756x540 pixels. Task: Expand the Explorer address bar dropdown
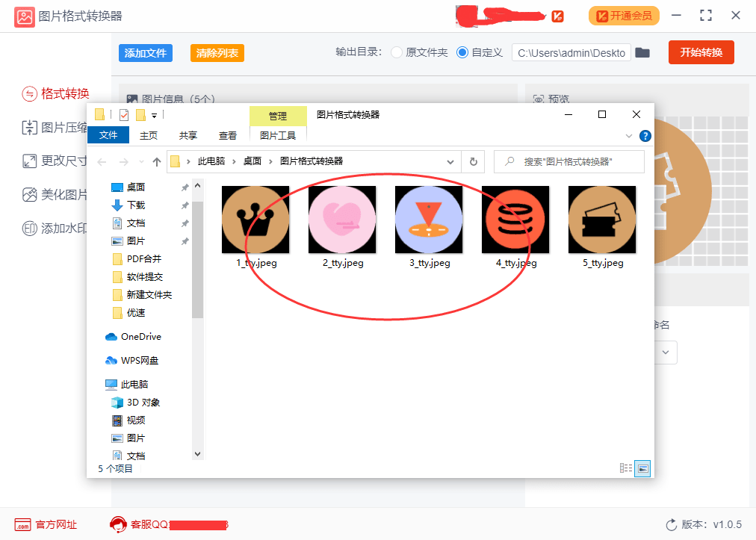(x=450, y=161)
